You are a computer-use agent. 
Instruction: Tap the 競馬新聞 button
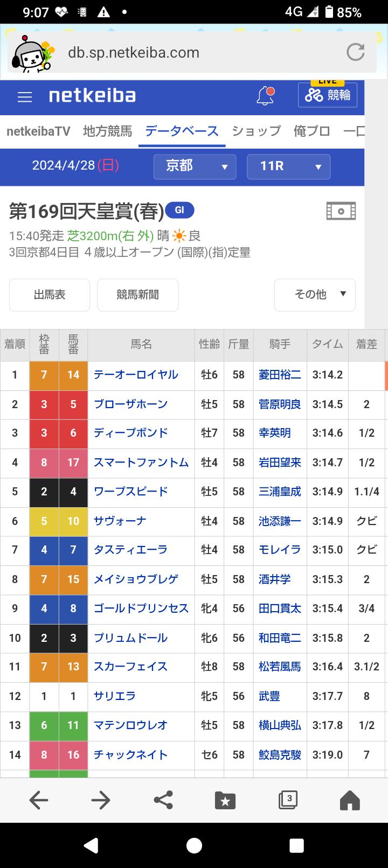tap(138, 295)
